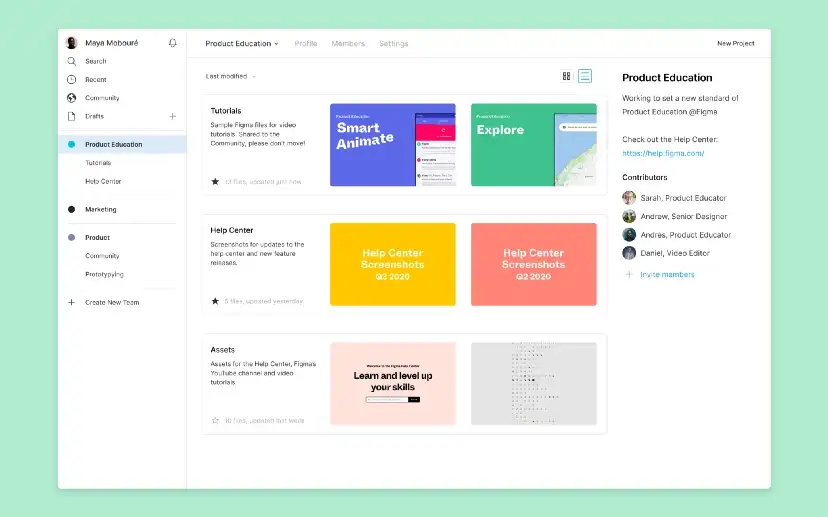This screenshot has height=517, width=828.
Task: Open the Recent files clock icon
Action: (x=71, y=79)
